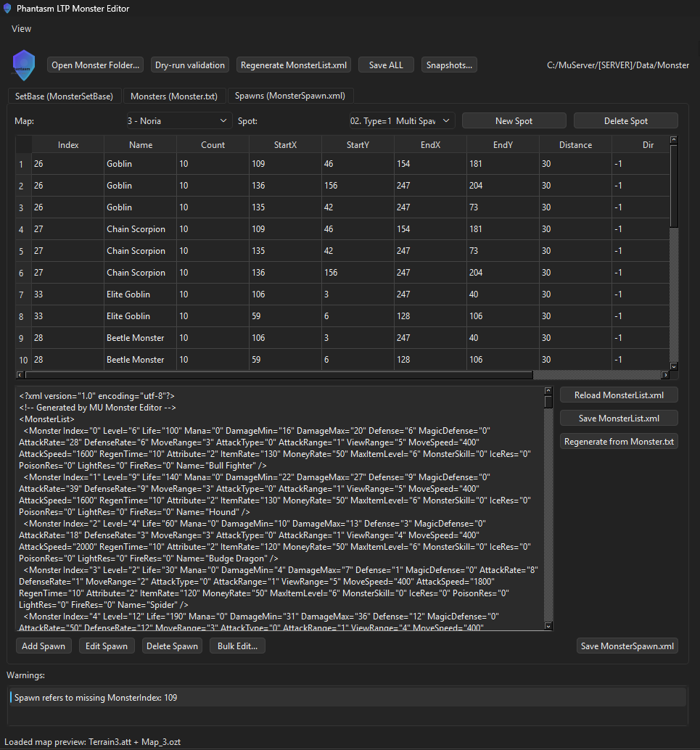
Task: Click Index value 33 in row 8
Action: click(x=68, y=316)
